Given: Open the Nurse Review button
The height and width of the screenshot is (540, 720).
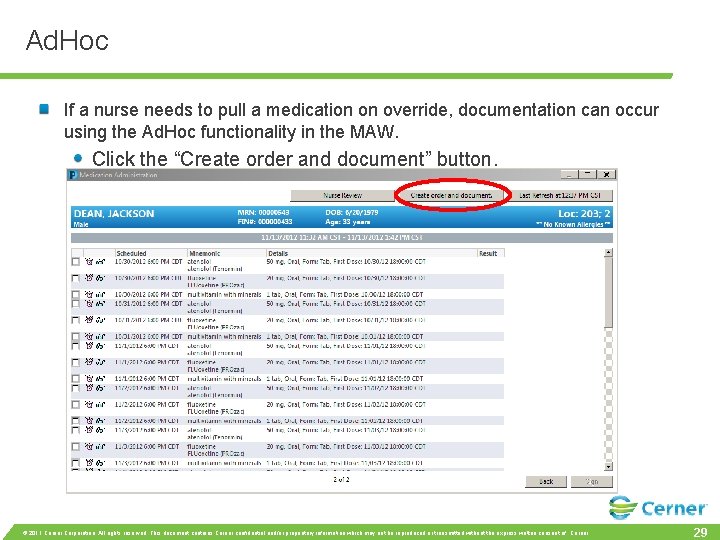Looking at the screenshot, I should pyautogui.click(x=343, y=195).
